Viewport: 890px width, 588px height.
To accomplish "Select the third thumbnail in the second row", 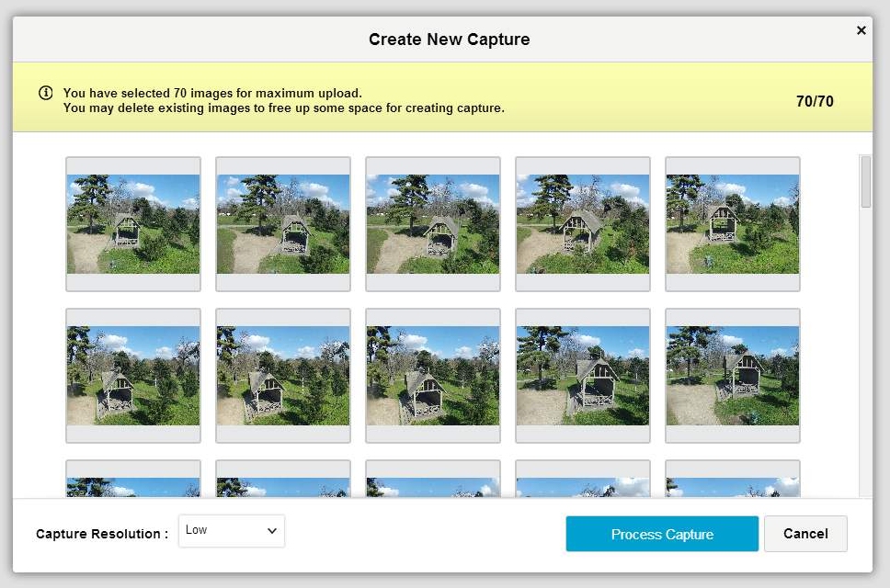I will coord(433,376).
